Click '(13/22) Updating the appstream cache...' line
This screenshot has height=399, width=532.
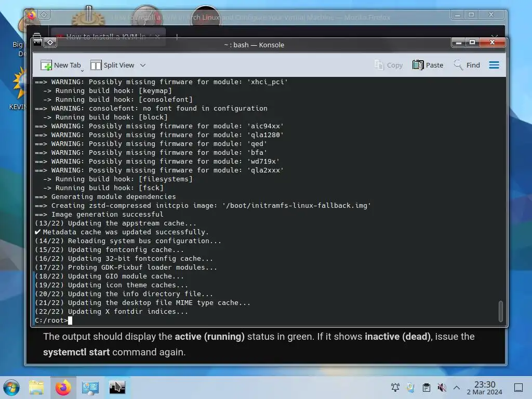115,223
